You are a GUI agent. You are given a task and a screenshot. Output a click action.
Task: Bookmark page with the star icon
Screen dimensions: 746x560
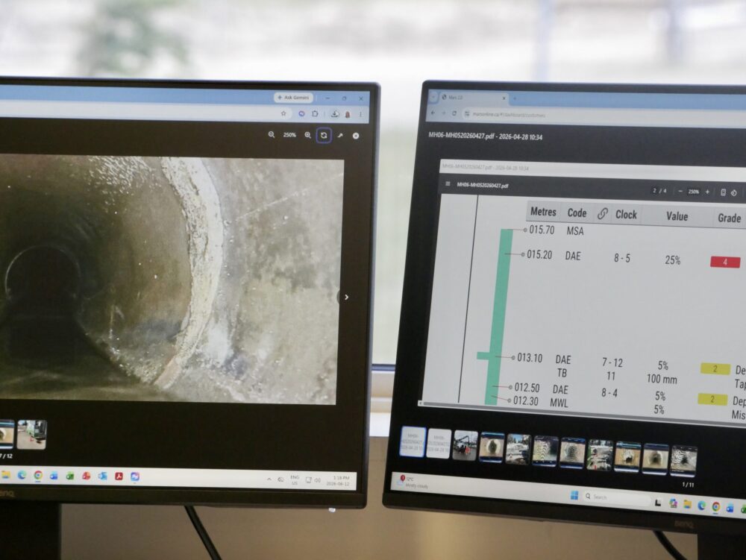tap(283, 113)
